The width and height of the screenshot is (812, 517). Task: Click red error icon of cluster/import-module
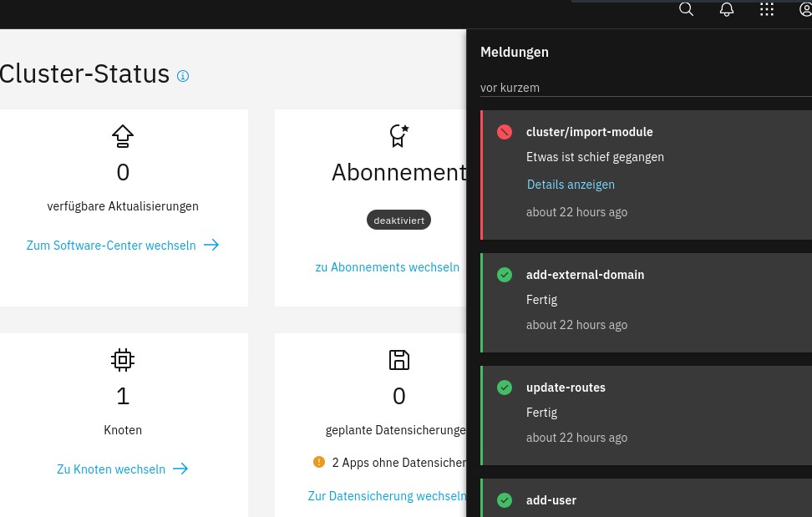(505, 132)
